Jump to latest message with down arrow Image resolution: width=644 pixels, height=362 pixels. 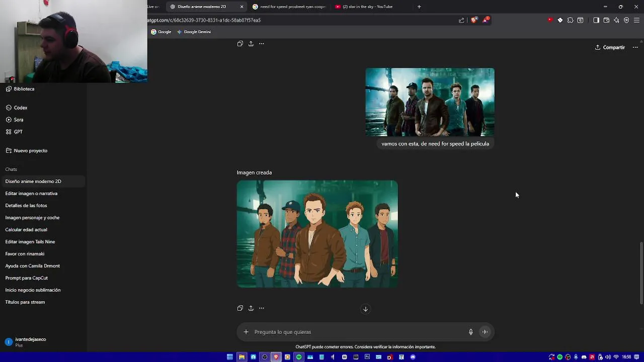pos(365,309)
